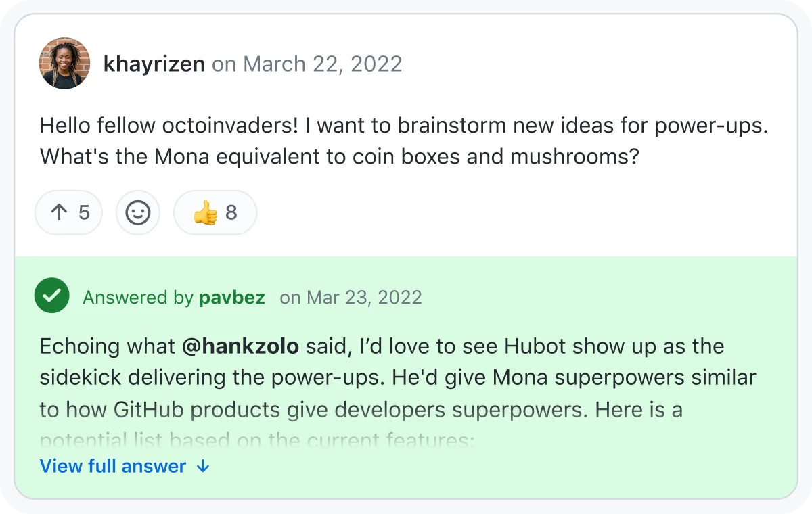
Task: Expand the answer with View full answer
Action: 113,466
